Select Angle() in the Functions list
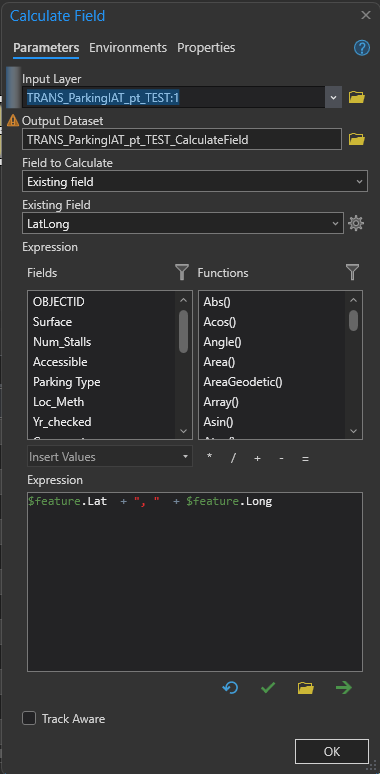380x774 pixels. point(222,342)
